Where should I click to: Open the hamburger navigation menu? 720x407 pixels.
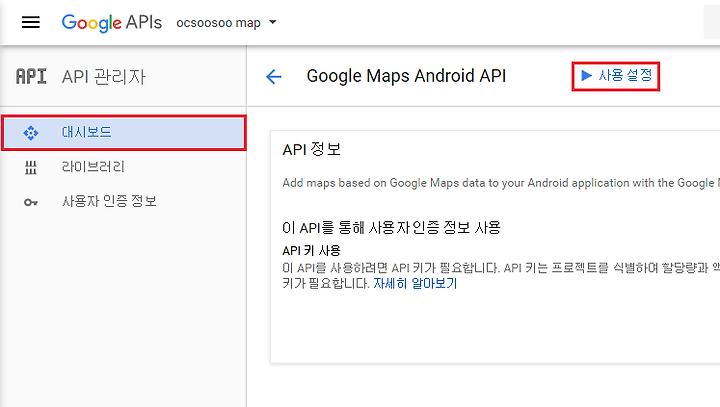[x=31, y=22]
